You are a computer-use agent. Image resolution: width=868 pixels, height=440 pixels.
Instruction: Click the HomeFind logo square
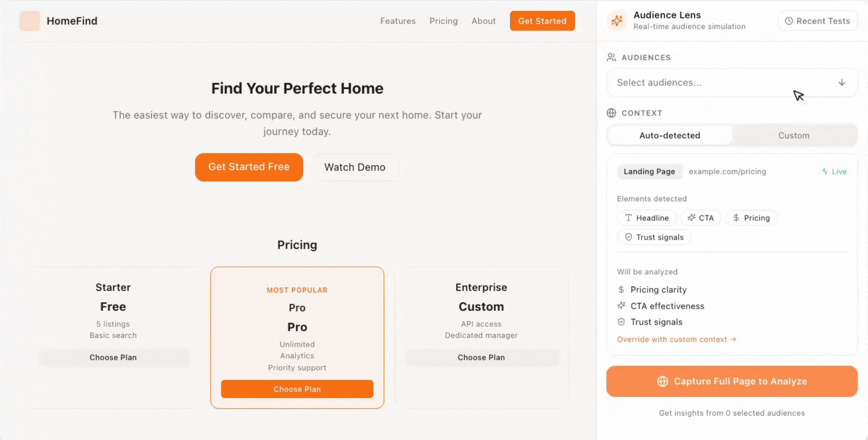tap(30, 21)
